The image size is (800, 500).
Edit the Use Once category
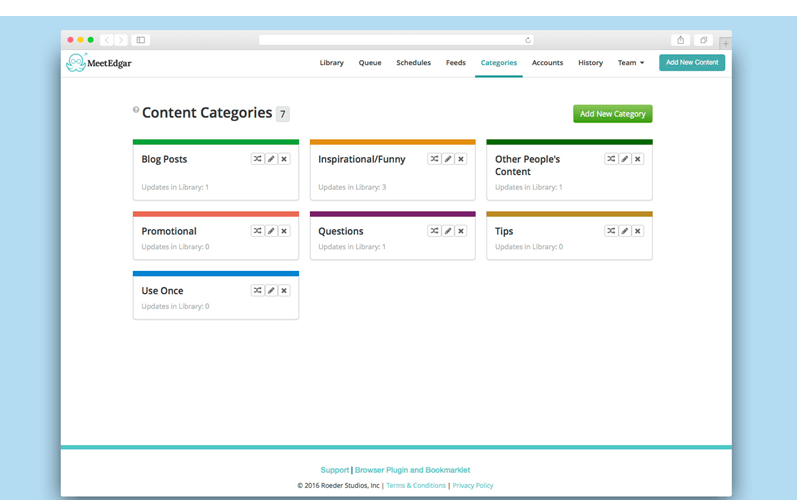pos(271,291)
